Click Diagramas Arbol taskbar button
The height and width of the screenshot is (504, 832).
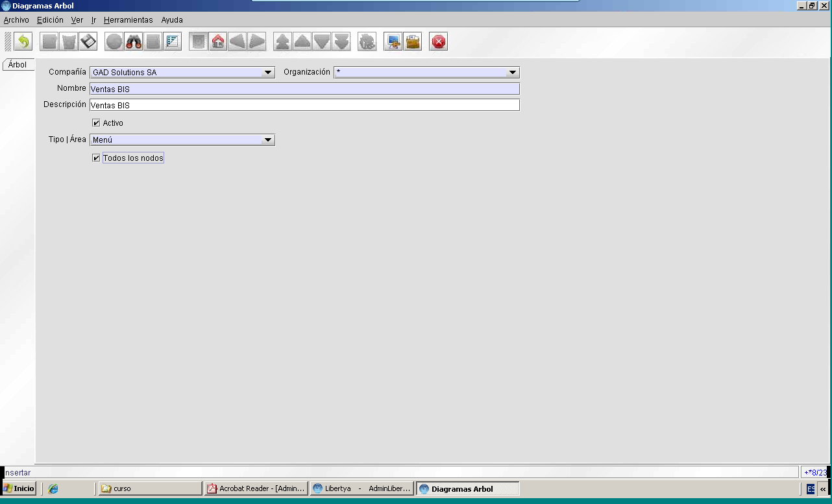coord(467,489)
